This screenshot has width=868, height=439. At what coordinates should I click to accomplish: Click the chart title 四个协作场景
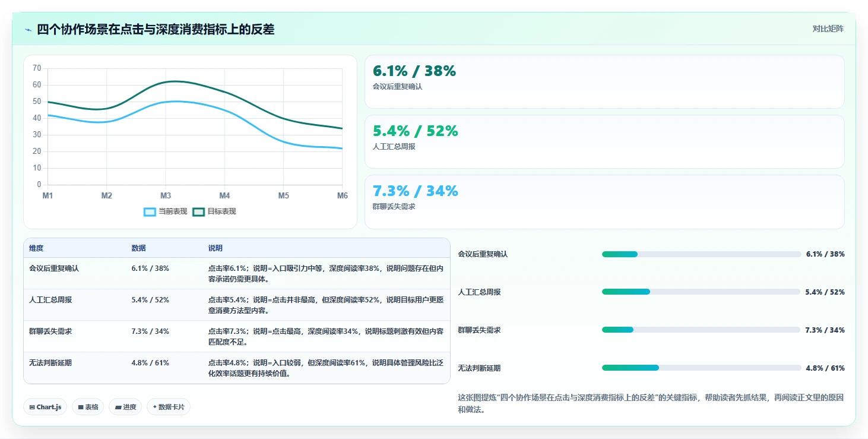point(156,30)
